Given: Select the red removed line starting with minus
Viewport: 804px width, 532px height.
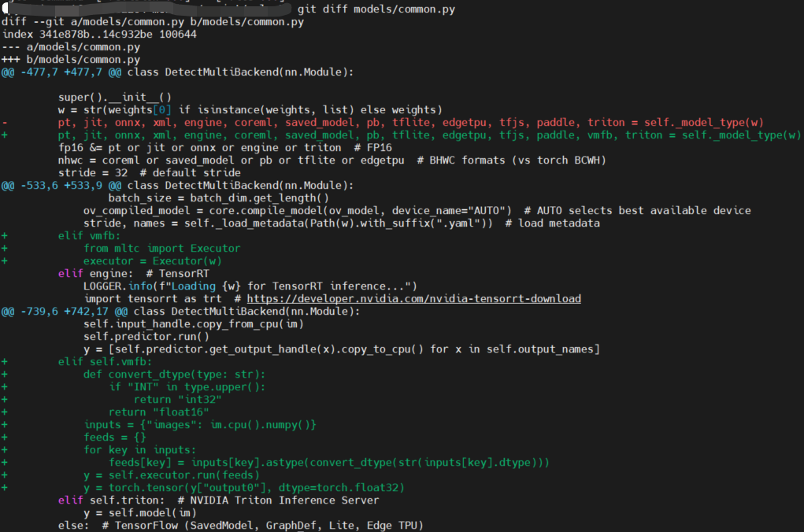Looking at the screenshot, I should point(409,123).
